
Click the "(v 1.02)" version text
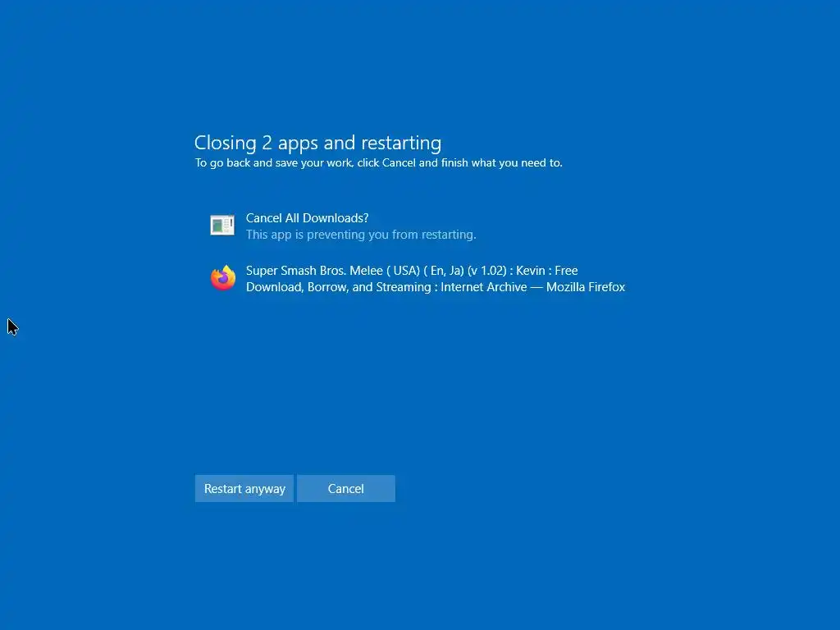pos(486,271)
